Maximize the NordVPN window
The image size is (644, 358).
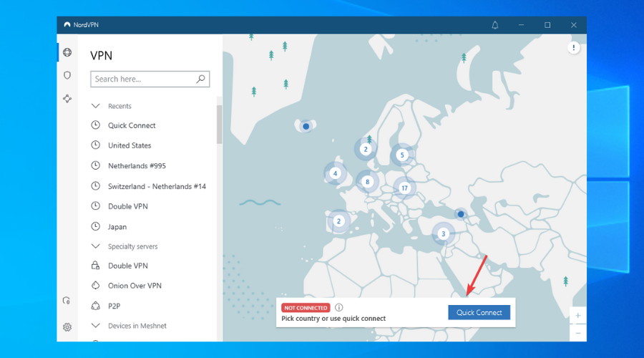click(547, 25)
